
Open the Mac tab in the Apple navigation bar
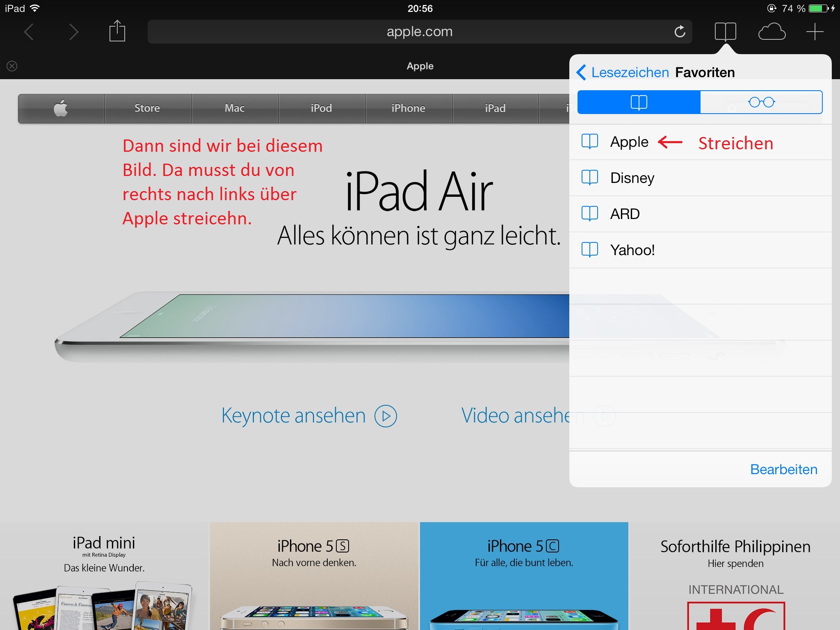[x=235, y=108]
